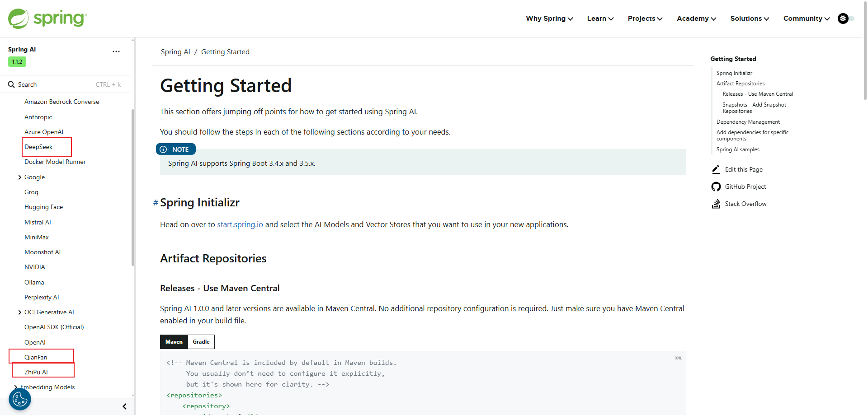Image resolution: width=868 pixels, height=415 pixels.
Task: Open the Community dropdown menu
Action: [x=807, y=19]
